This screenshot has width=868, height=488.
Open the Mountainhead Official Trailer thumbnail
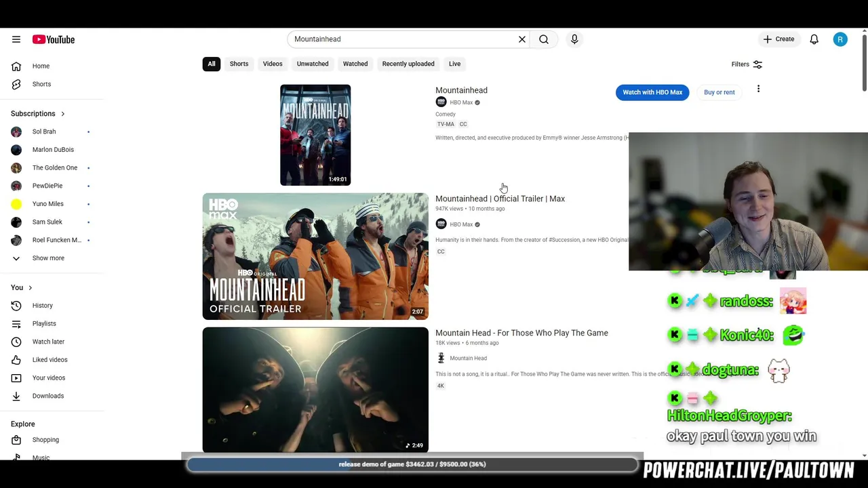click(315, 256)
